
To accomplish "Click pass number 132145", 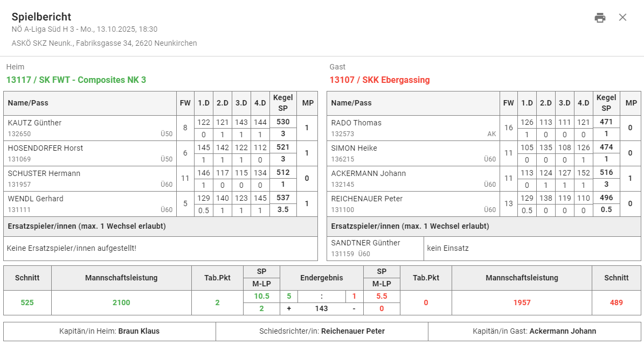I will coord(343,185).
